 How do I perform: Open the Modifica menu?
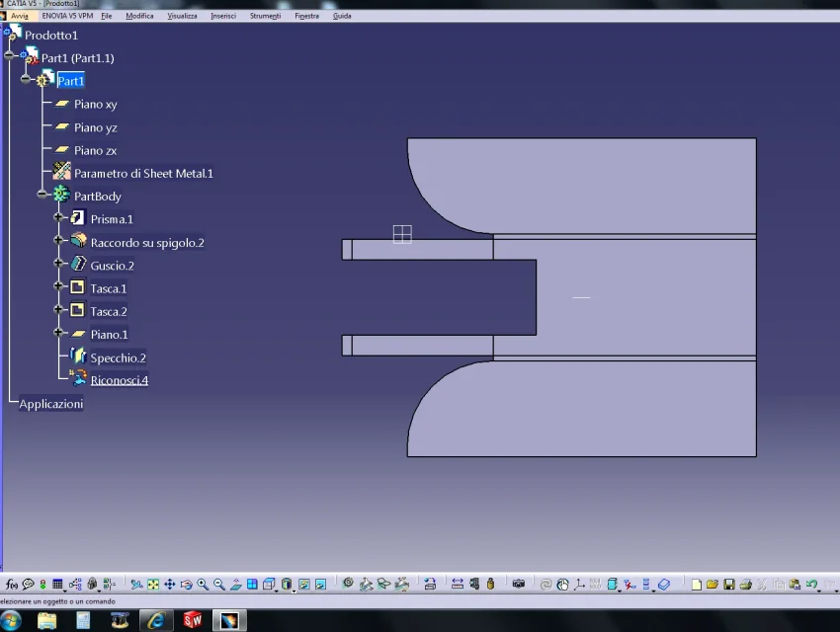coord(139,16)
